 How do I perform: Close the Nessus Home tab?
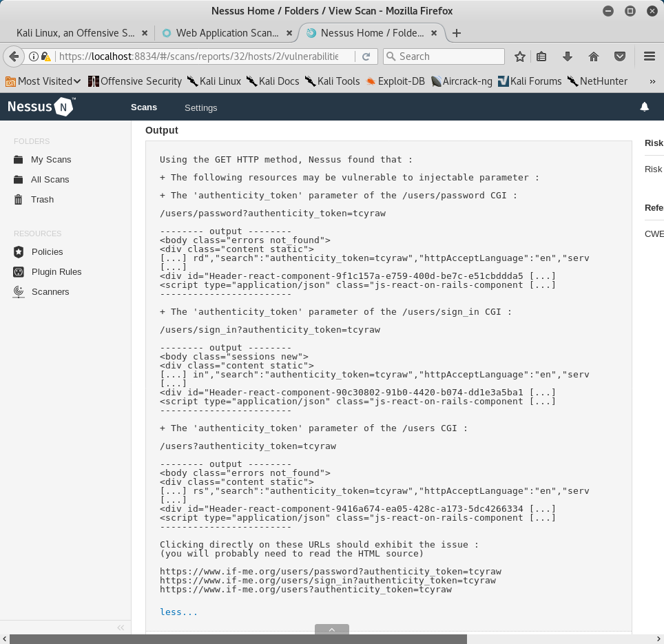[434, 33]
